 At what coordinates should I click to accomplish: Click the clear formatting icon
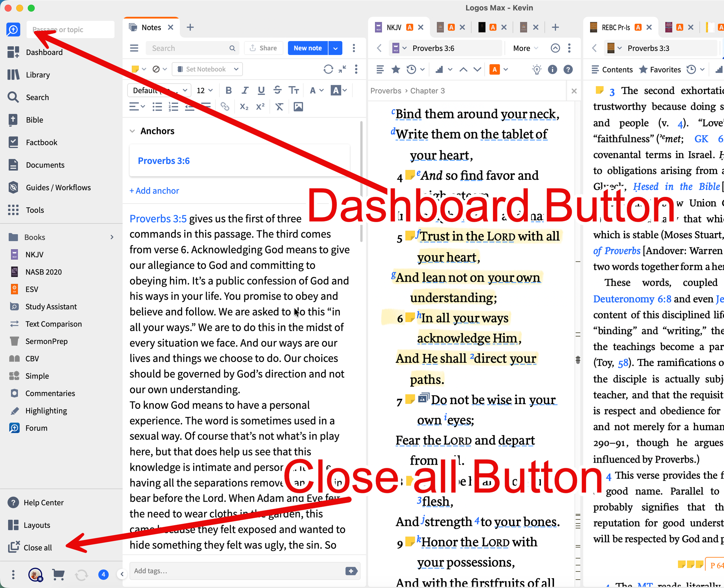point(279,107)
